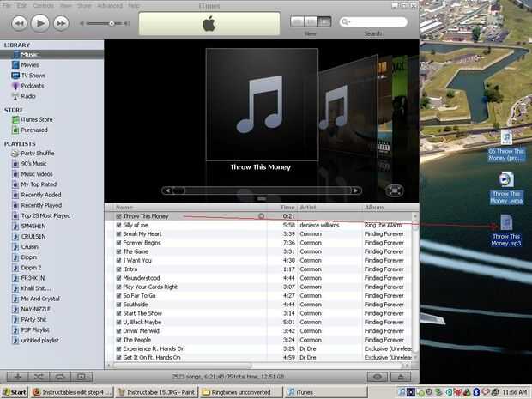
Task: Click the Throw This Money album artwork
Action: coord(262,105)
